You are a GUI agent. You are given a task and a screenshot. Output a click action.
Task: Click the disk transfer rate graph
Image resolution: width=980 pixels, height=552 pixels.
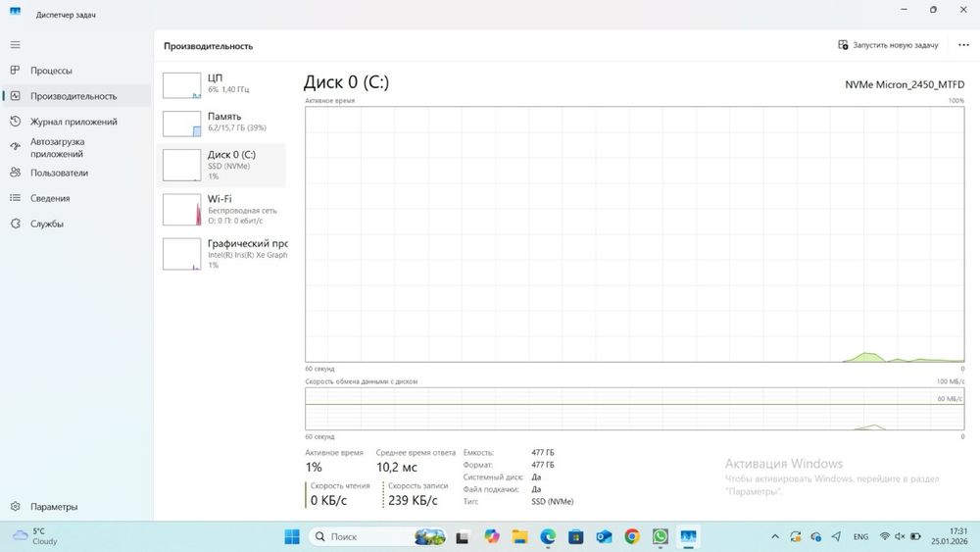[x=634, y=409]
